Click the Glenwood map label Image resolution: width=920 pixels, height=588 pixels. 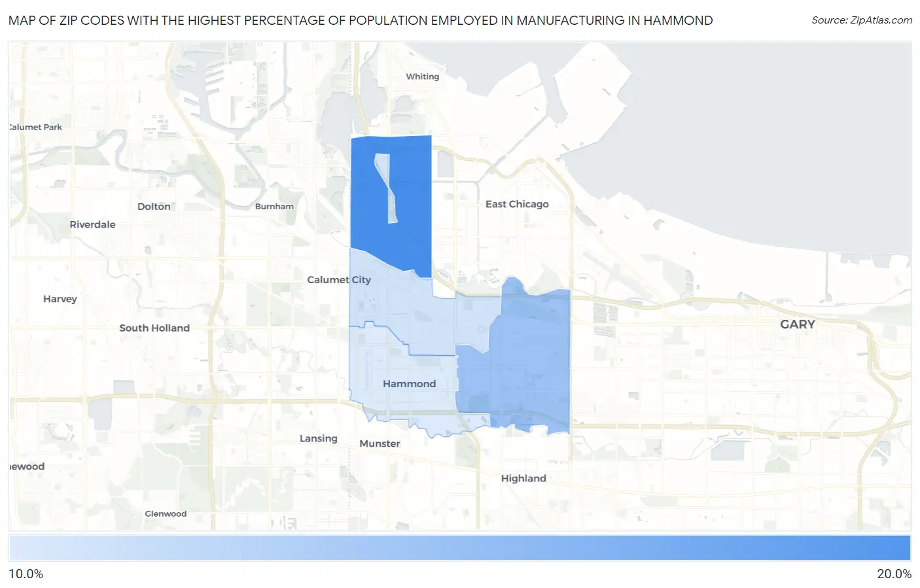(166, 514)
